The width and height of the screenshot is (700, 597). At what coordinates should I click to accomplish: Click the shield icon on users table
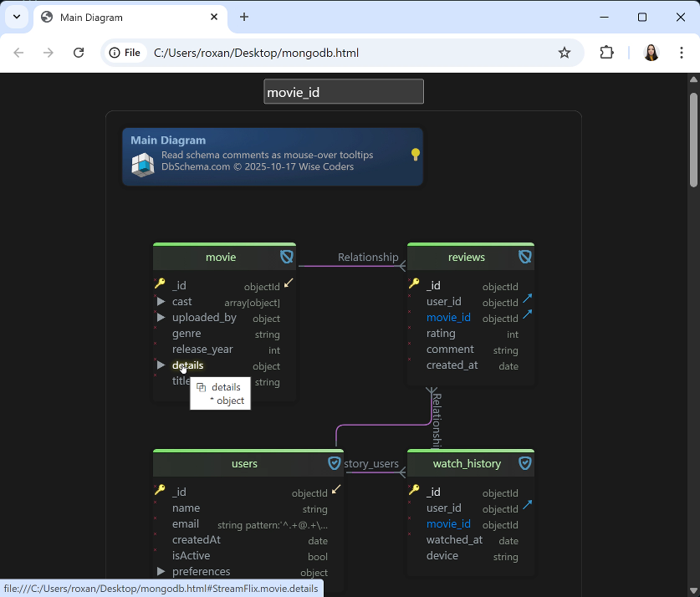pyautogui.click(x=334, y=463)
